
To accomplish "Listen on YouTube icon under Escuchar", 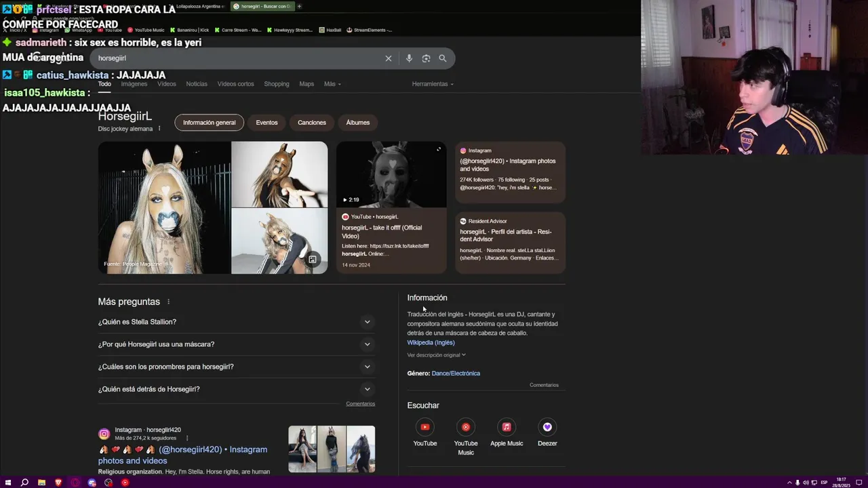I will (425, 427).
